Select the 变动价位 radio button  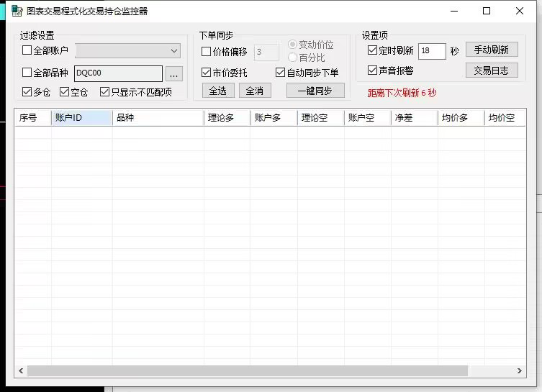coord(292,45)
